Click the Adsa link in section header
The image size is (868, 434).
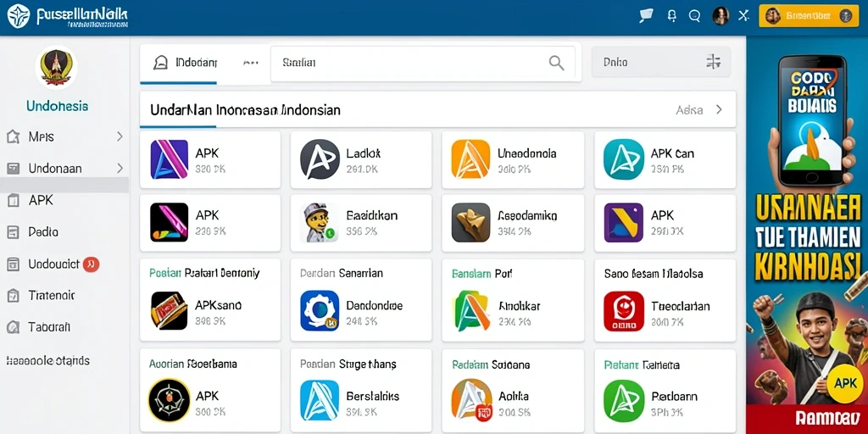click(x=689, y=109)
